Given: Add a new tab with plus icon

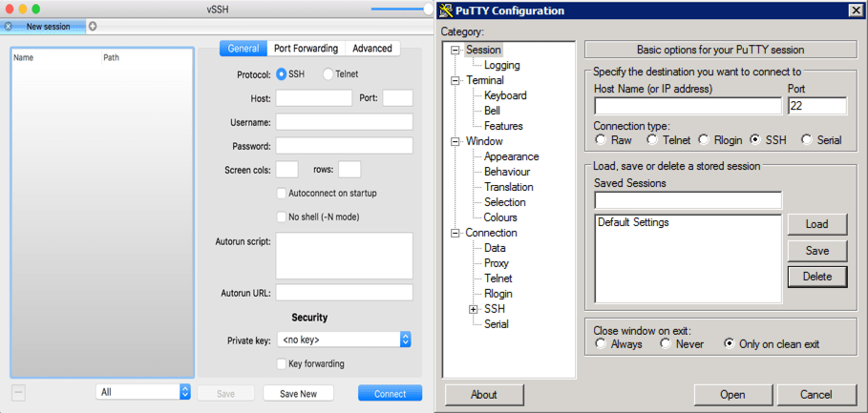Looking at the screenshot, I should [93, 26].
